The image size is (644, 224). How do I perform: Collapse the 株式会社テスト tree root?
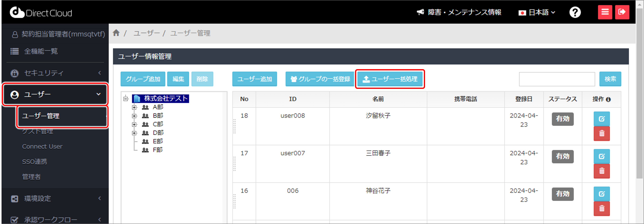(x=126, y=99)
